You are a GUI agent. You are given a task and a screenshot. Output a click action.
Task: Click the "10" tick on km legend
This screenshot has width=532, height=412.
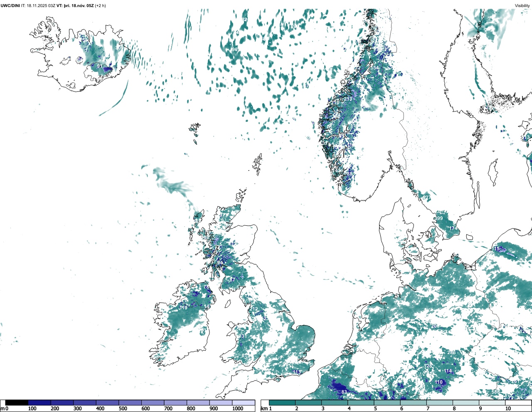pos(508,409)
